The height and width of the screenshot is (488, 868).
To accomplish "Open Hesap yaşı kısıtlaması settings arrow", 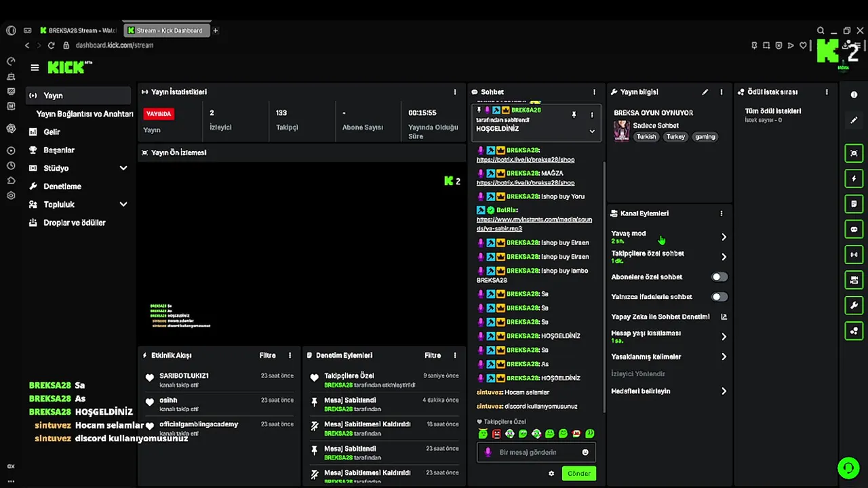I will 724,336.
